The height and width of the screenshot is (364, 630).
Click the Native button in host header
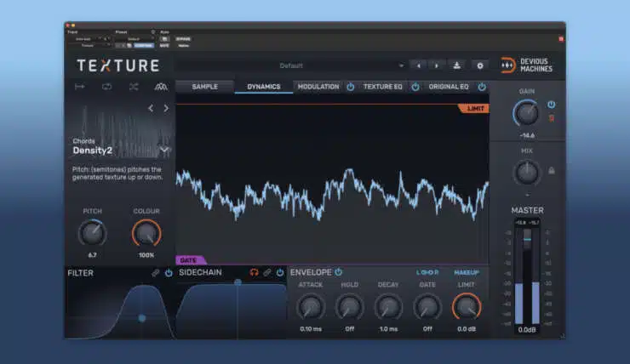183,45
